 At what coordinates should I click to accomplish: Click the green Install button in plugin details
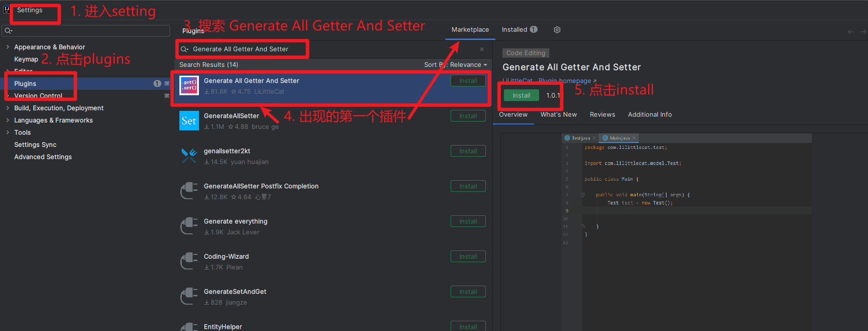(x=521, y=95)
